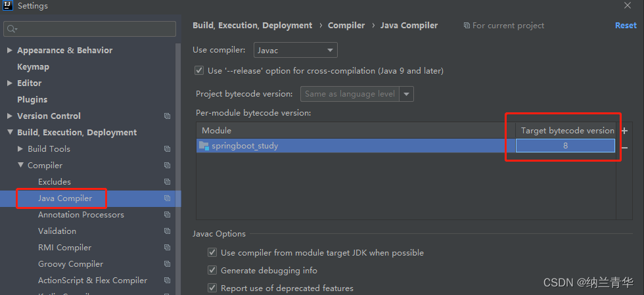The height and width of the screenshot is (295, 644).
Task: Click the settings search input field
Action: pyautogui.click(x=89, y=29)
